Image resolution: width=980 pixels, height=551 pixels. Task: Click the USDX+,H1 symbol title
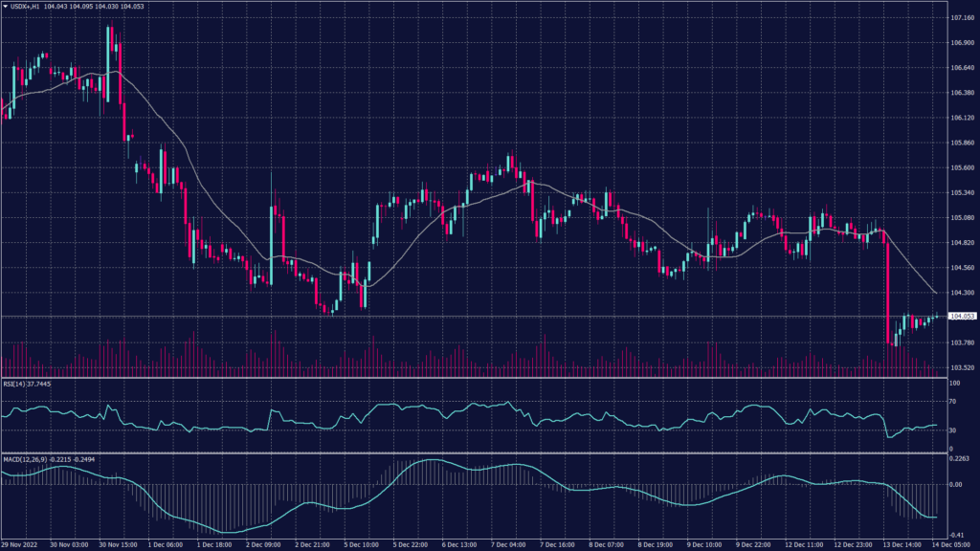(25, 8)
